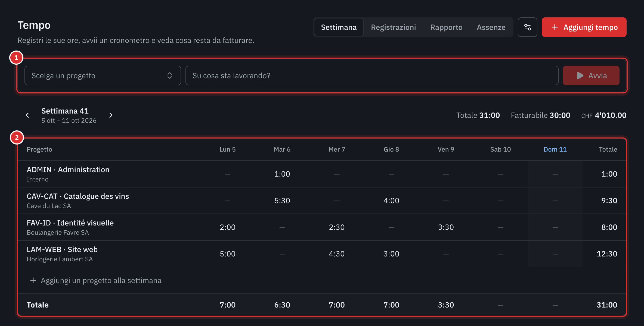
Task: Click the 12:30 total for LAM-WEB
Action: (607, 254)
